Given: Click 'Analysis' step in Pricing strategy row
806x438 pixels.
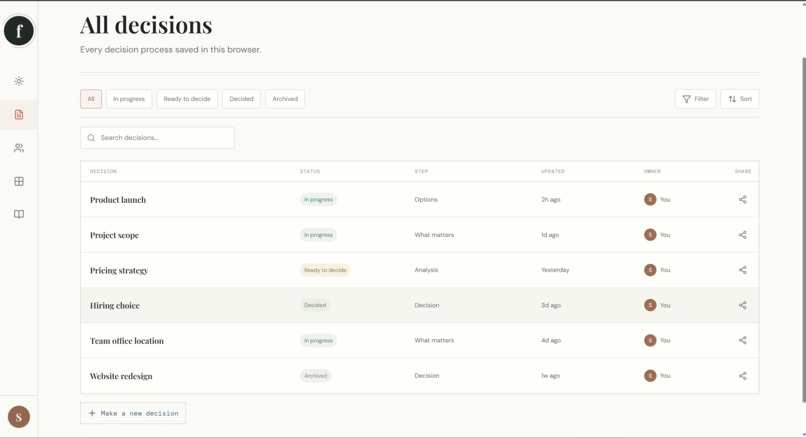Looking at the screenshot, I should pyautogui.click(x=427, y=270).
